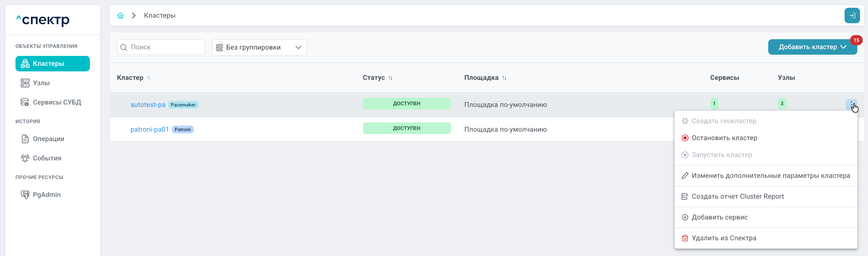This screenshot has height=256, width=868.
Task: Click the Patroni tag
Action: pyautogui.click(x=183, y=129)
